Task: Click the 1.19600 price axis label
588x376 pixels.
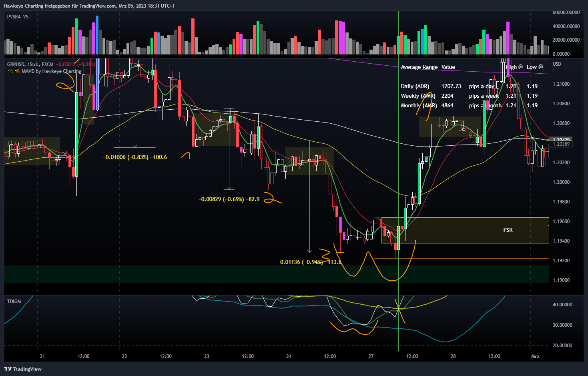Action: tap(561, 221)
